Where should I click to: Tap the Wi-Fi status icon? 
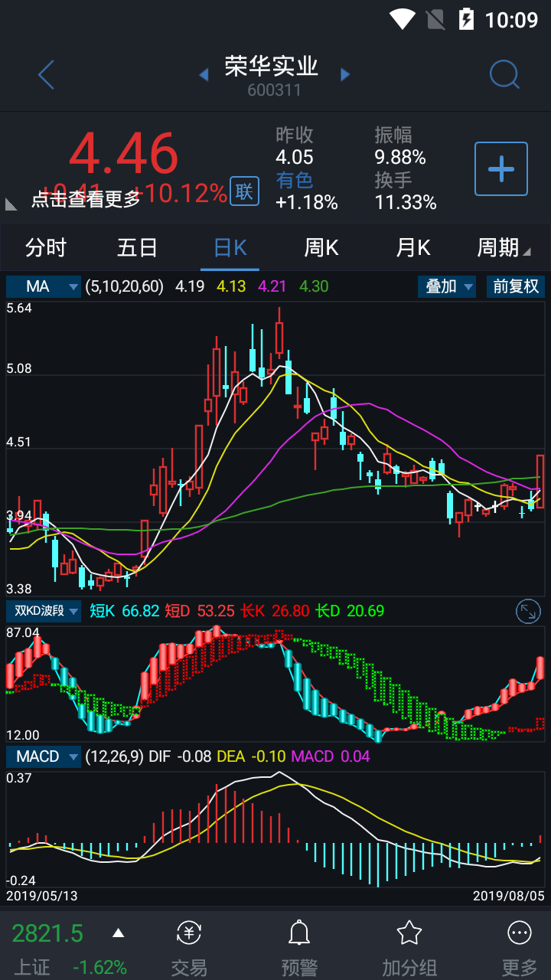pyautogui.click(x=403, y=19)
